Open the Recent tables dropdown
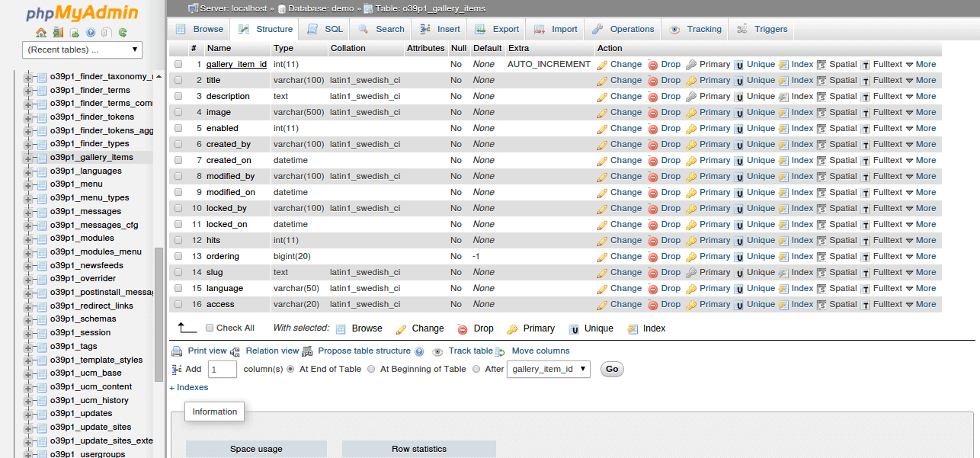Screen dimensions: 980x458 82,50
